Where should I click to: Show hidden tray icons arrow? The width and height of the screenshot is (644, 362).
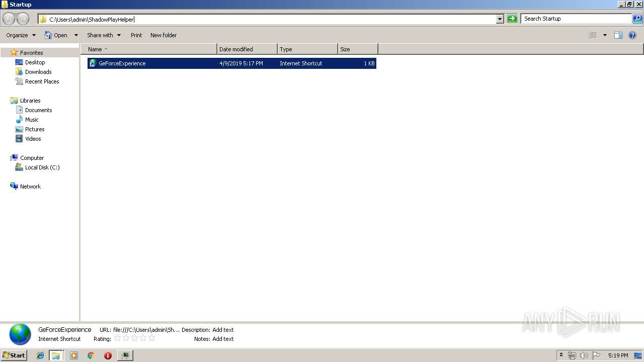[561, 355]
